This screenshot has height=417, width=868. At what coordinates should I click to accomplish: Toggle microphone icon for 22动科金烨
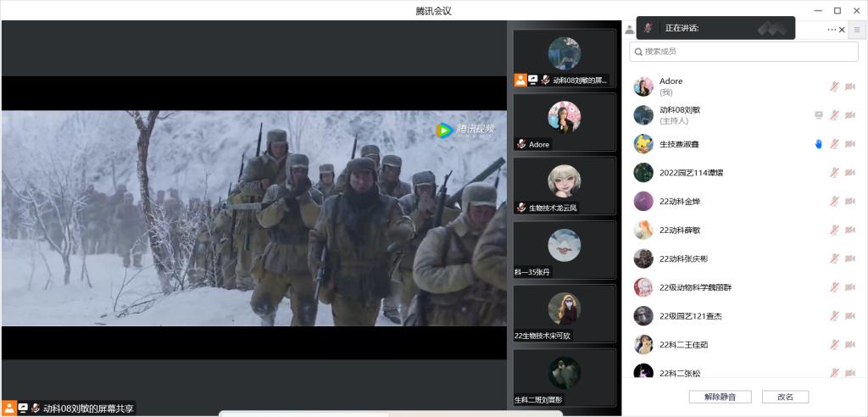coord(834,201)
